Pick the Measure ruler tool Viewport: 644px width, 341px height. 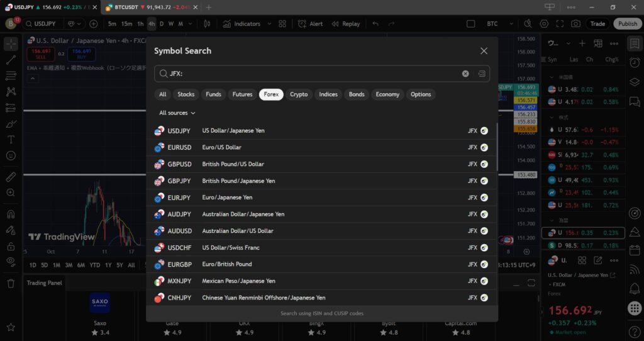pyautogui.click(x=11, y=177)
